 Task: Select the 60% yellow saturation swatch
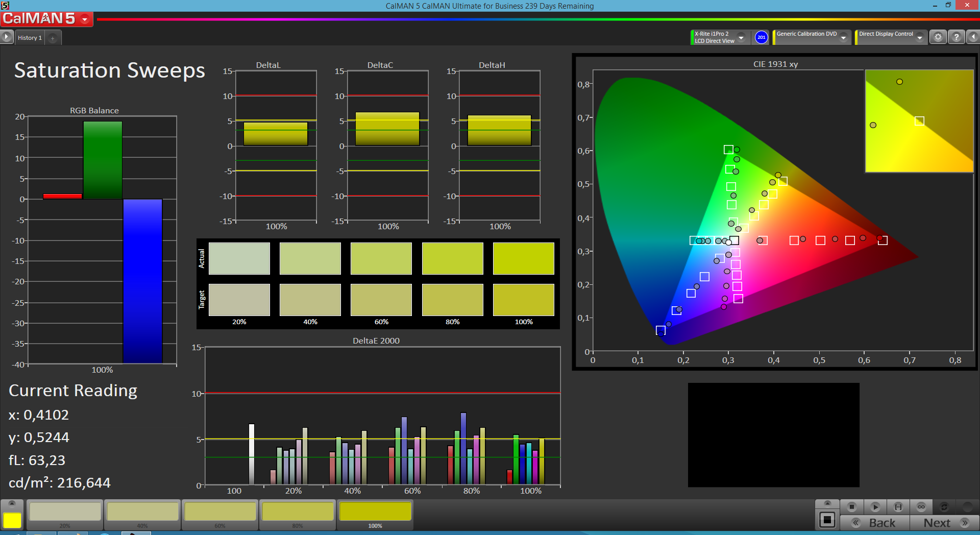point(220,512)
